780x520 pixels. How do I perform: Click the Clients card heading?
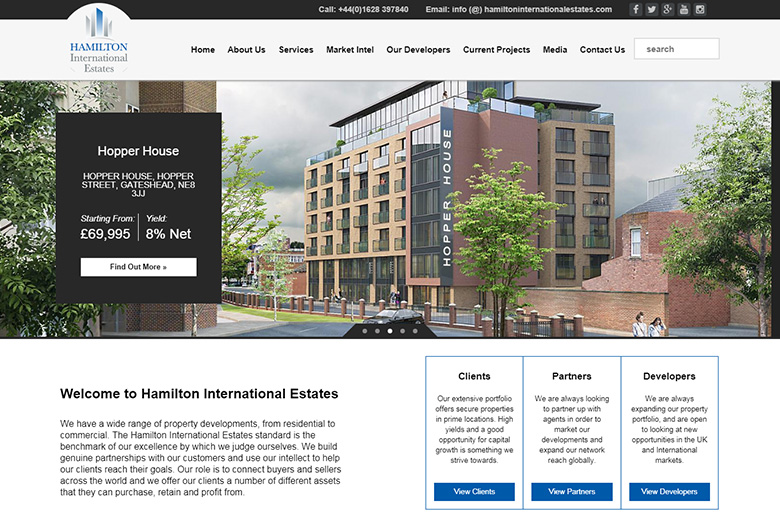[474, 377]
